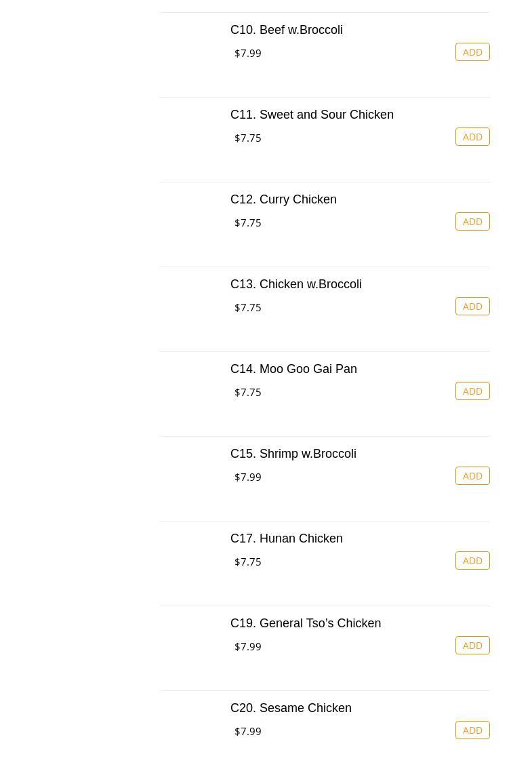Click the $7.75 price under Hunan Chicken
Image resolution: width=532 pixels, height=767 pixels.
pyautogui.click(x=248, y=562)
